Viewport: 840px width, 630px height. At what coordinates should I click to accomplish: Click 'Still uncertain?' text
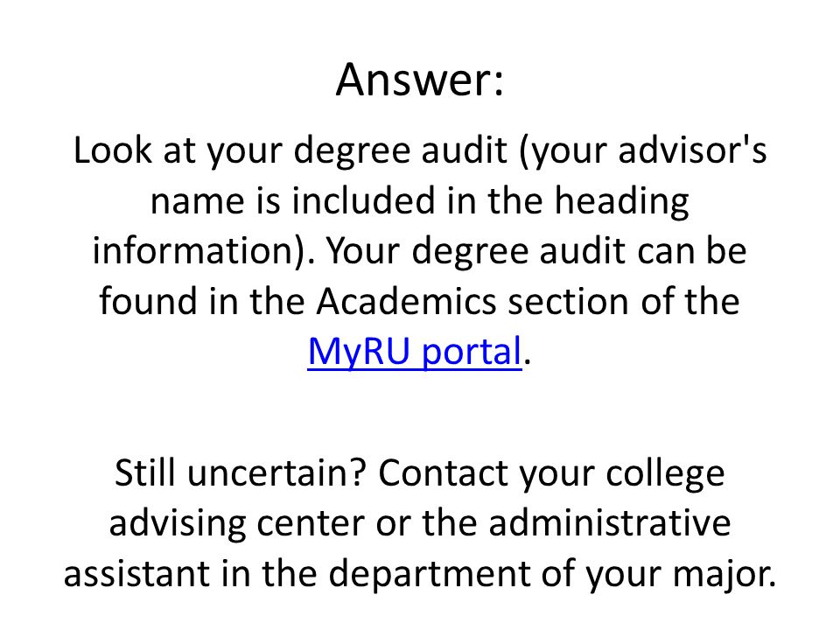pyautogui.click(x=240, y=472)
